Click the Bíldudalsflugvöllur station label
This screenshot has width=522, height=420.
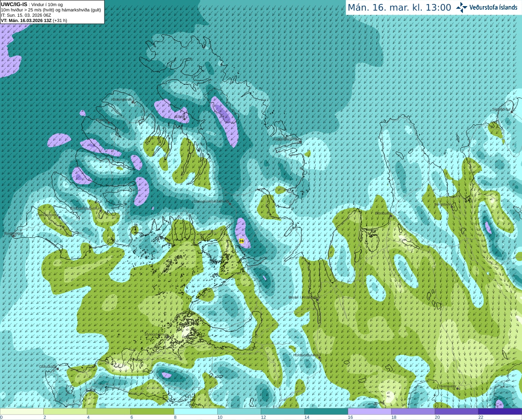click(85, 208)
